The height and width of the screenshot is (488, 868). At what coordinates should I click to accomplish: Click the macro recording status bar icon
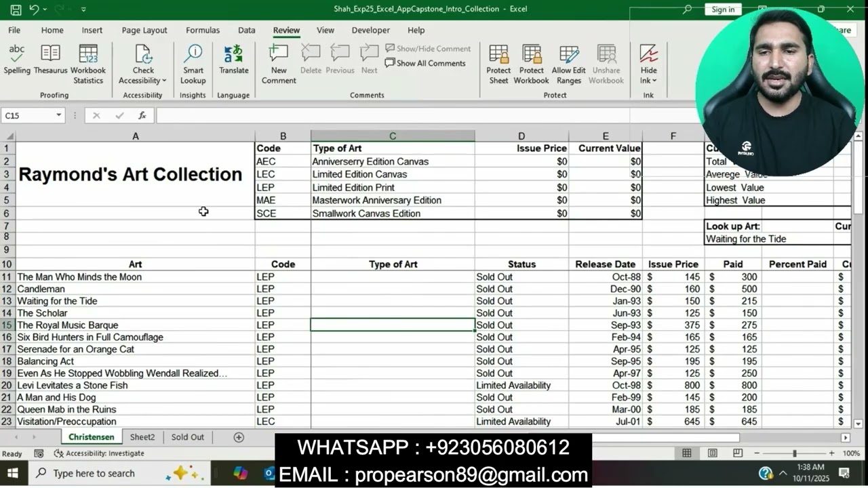coord(39,453)
